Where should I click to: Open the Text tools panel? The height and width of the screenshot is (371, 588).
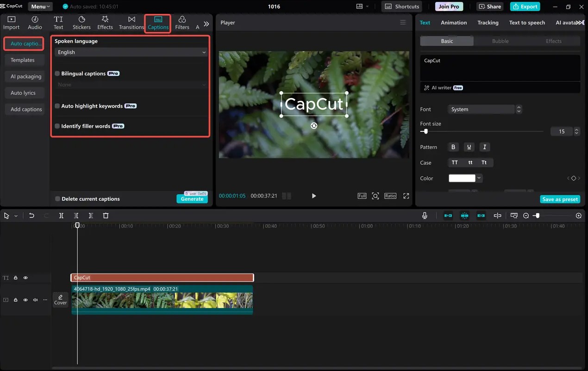pyautogui.click(x=58, y=23)
